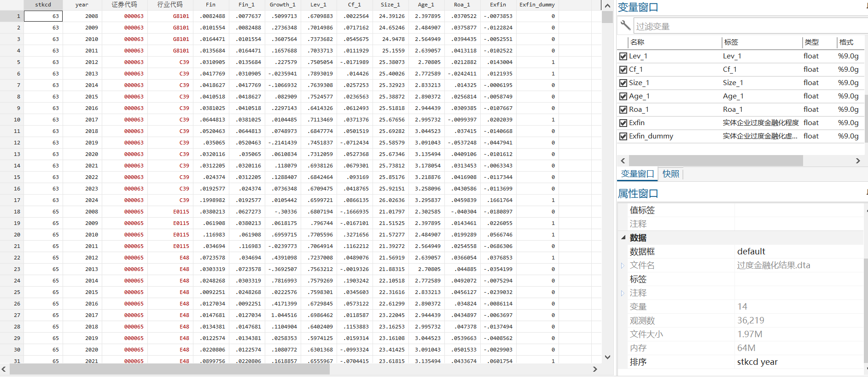Click the data grid vertical scrollbar thumb

tap(607, 17)
